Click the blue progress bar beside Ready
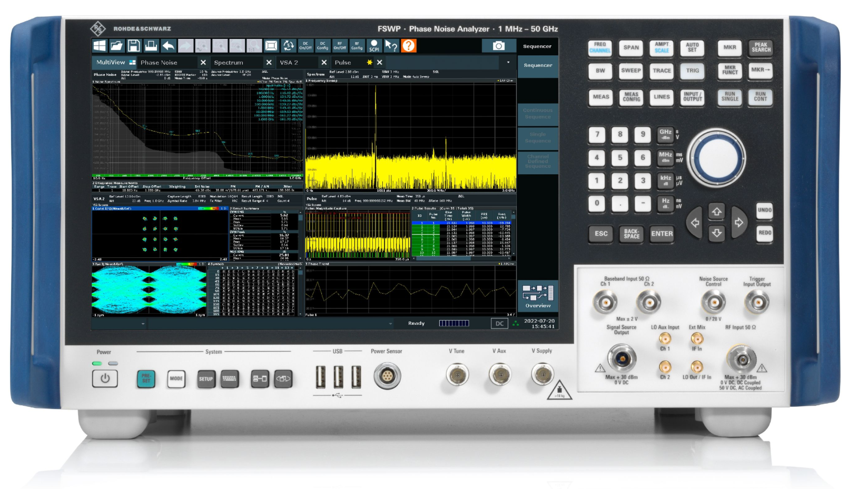 point(454,323)
